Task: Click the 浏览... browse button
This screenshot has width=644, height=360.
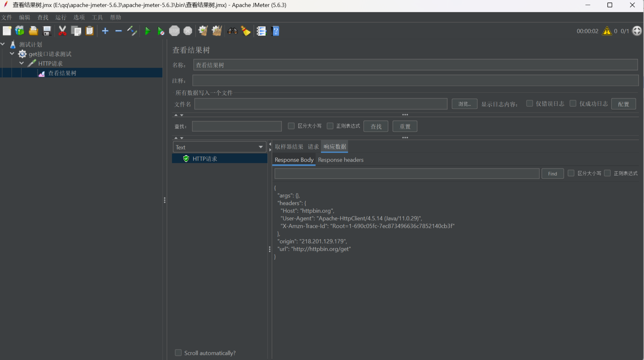Action: (464, 104)
